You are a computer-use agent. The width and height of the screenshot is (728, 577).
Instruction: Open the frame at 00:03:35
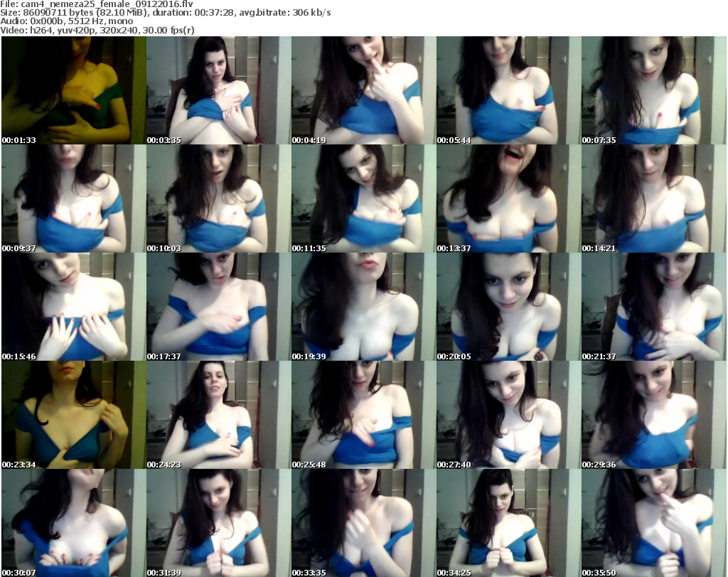click(218, 90)
